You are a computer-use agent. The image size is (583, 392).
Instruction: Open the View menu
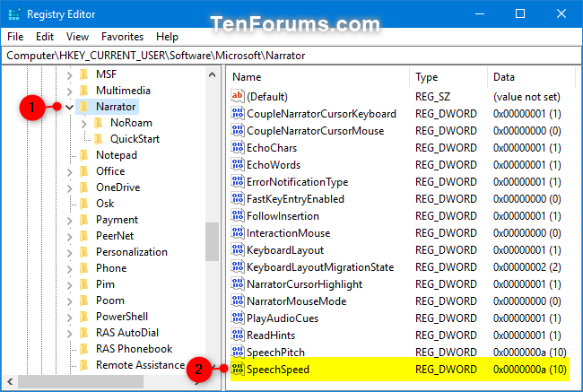77,37
